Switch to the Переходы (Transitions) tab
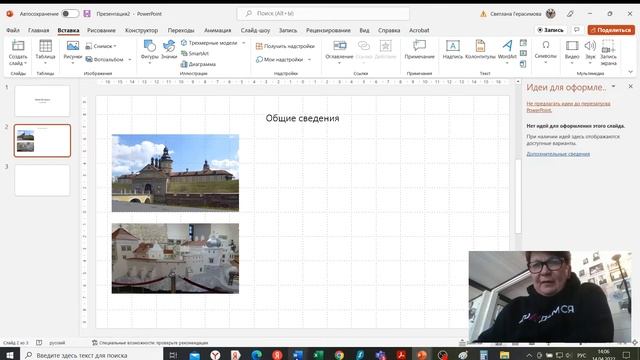640x360 pixels. 181,30
